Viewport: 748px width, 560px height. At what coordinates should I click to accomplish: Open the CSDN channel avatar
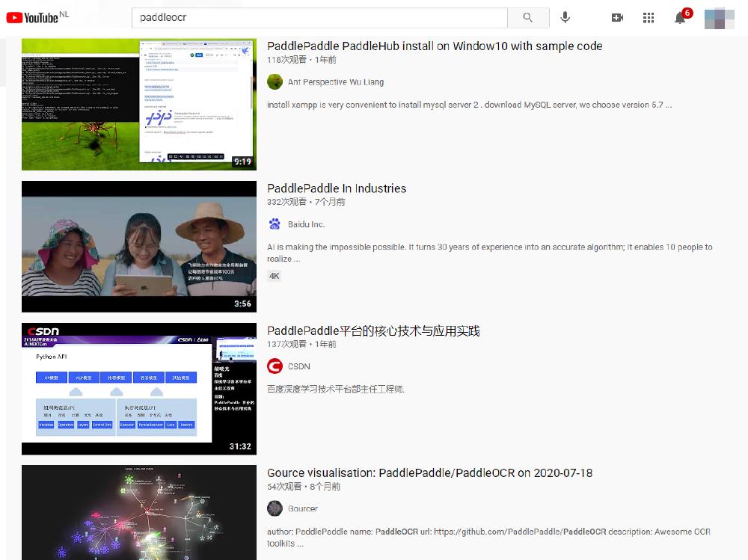275,366
